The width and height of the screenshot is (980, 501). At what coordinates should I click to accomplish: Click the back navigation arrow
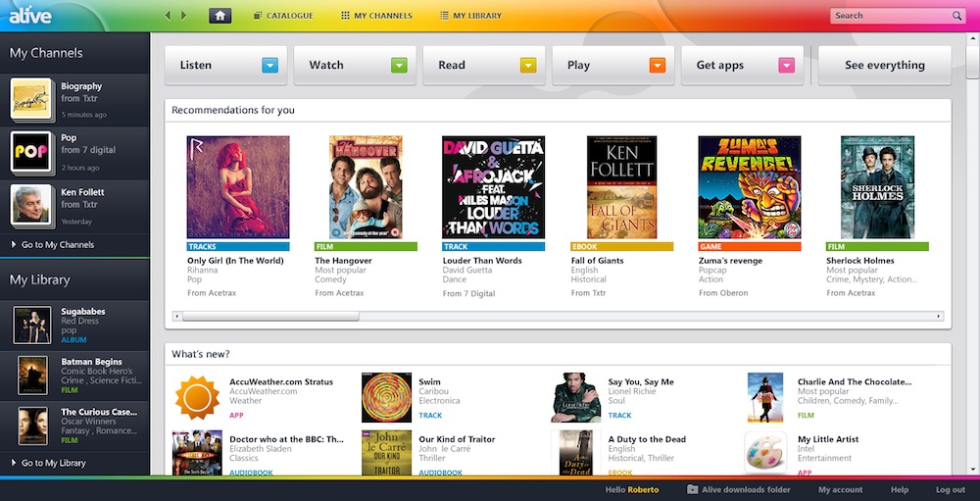[x=169, y=16]
